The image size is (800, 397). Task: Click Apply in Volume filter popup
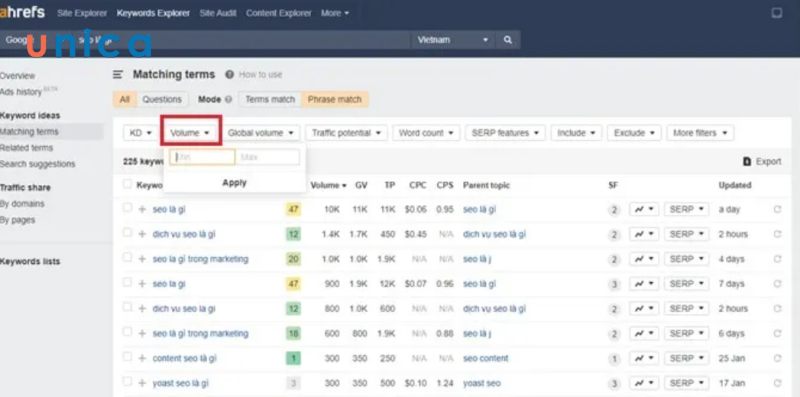[x=235, y=183]
